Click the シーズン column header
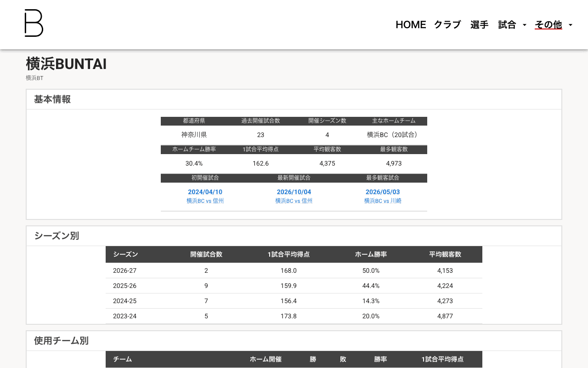The image size is (588, 368). [x=125, y=254]
